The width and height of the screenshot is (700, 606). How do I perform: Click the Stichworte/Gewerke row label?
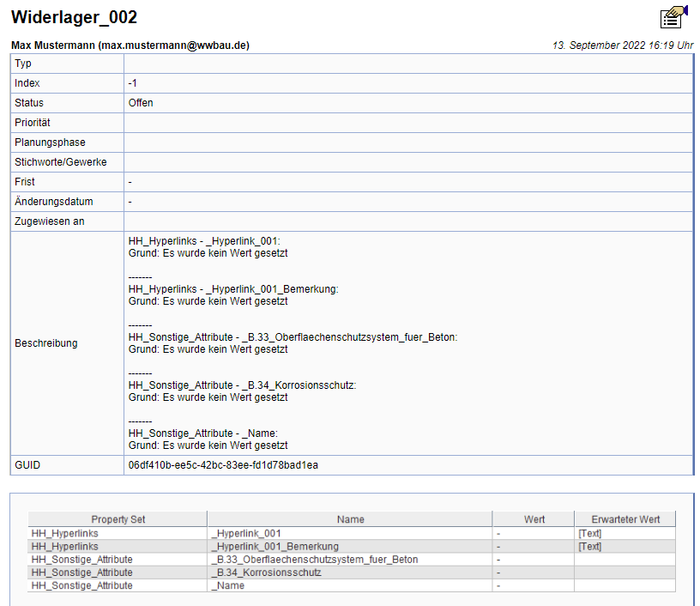[x=61, y=162]
